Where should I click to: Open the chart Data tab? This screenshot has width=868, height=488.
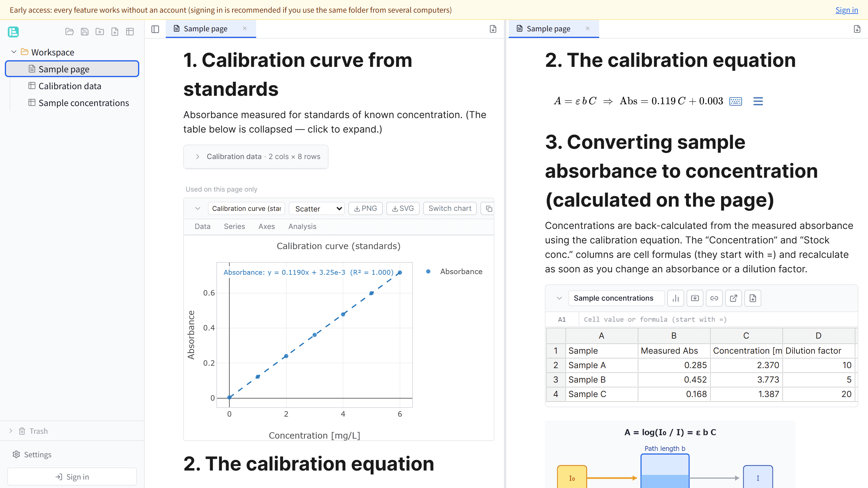[203, 227]
